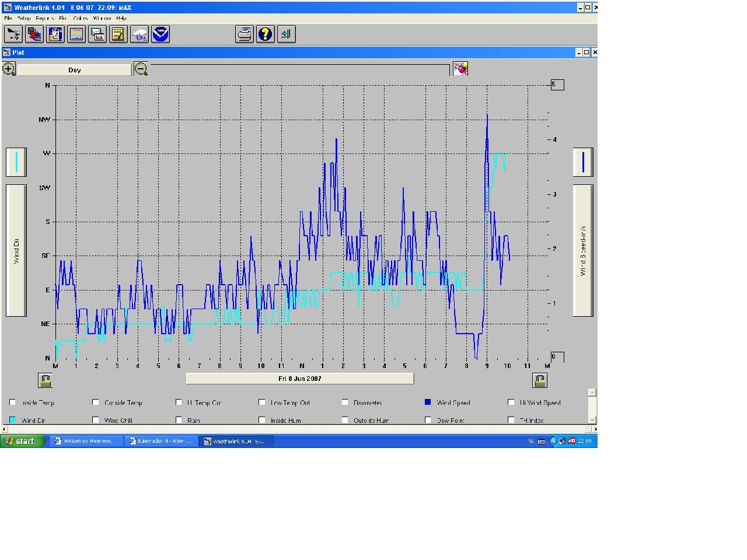Screen dimensions: 747x560
Task: Click the exit door icon
Action: point(287,34)
